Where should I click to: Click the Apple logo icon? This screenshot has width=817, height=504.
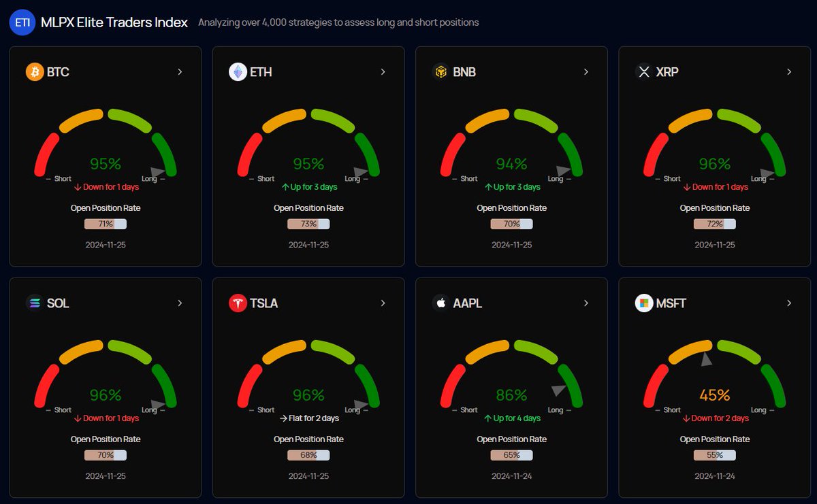tap(440, 303)
